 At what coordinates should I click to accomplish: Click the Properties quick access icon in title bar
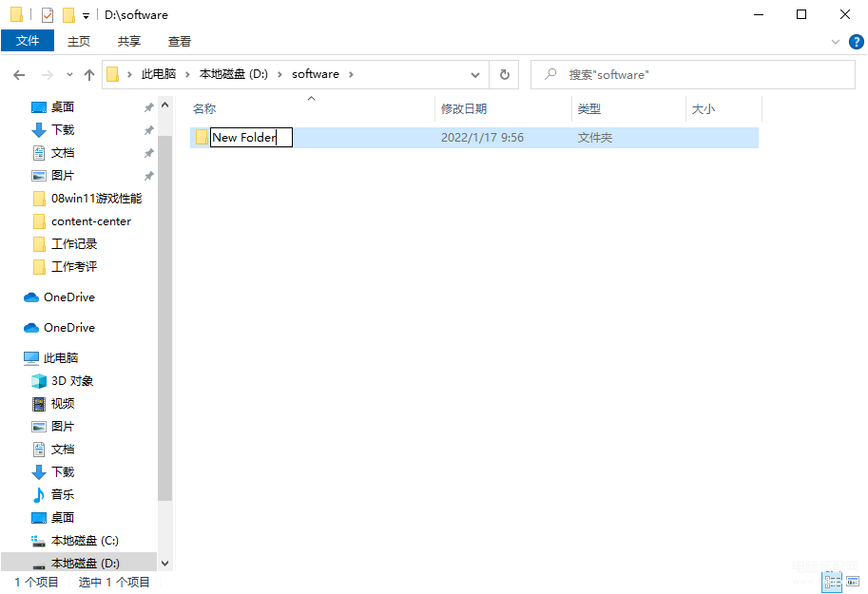pos(48,15)
